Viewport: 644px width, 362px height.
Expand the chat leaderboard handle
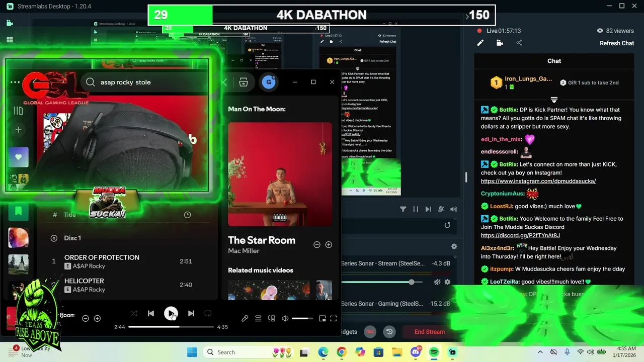coord(554,100)
